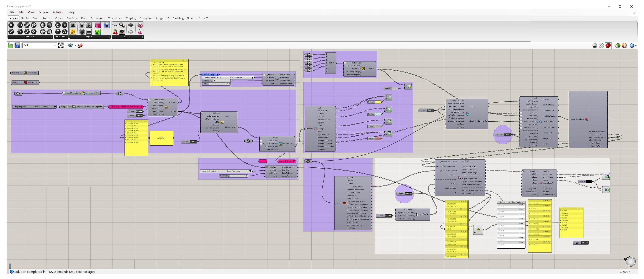Select the Gradient control icon
This screenshot has width=644, height=279.
98,25
